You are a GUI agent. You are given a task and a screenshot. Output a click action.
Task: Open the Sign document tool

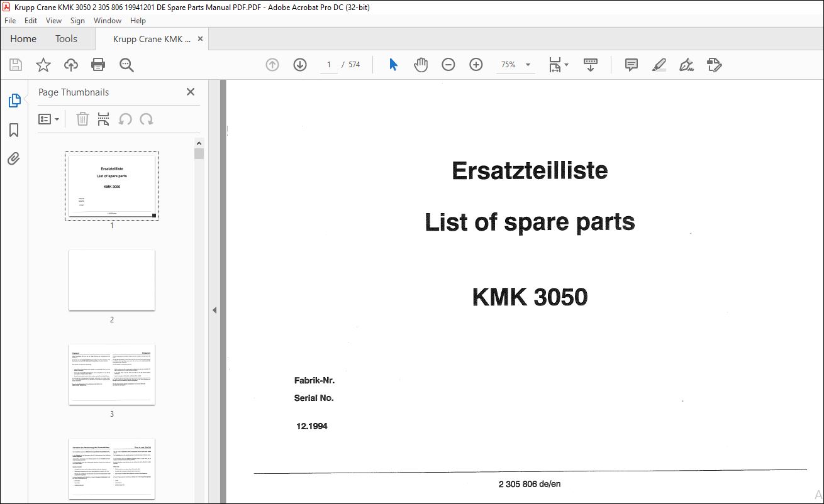pyautogui.click(x=687, y=65)
